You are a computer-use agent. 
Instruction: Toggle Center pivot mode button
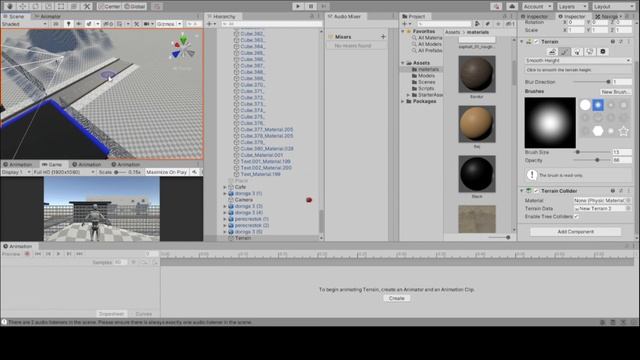coord(109,7)
